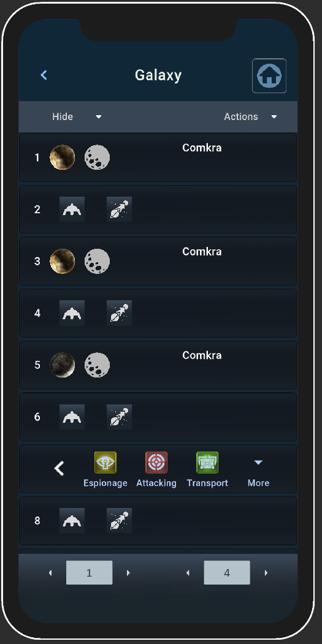
Task: Open Comkra player name in row 5
Action: [202, 355]
